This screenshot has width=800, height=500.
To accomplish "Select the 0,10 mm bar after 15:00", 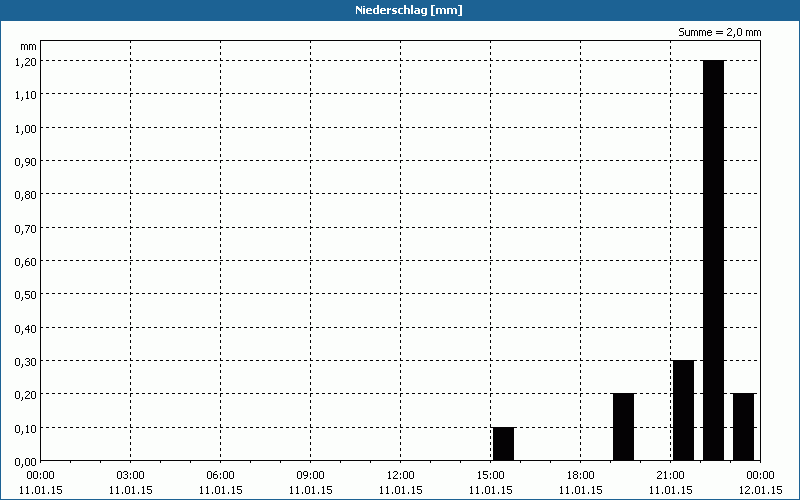I will [504, 444].
